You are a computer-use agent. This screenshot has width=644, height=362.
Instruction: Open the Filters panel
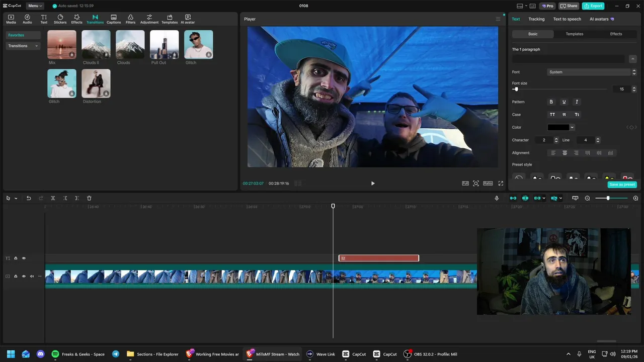point(130,19)
